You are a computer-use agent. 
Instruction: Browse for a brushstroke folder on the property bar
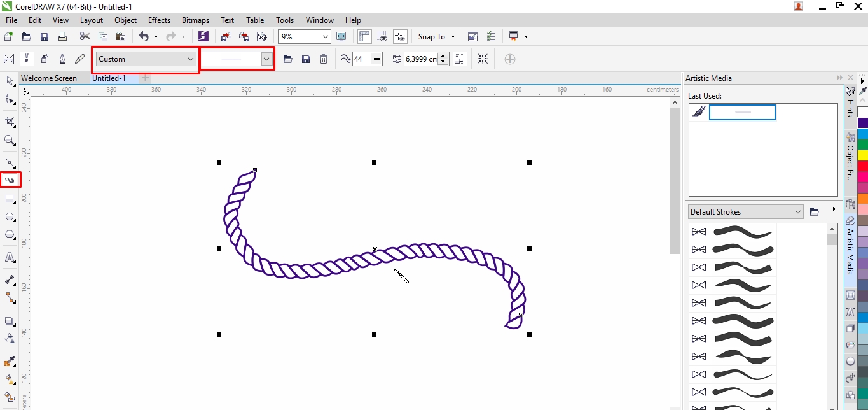pyautogui.click(x=288, y=59)
